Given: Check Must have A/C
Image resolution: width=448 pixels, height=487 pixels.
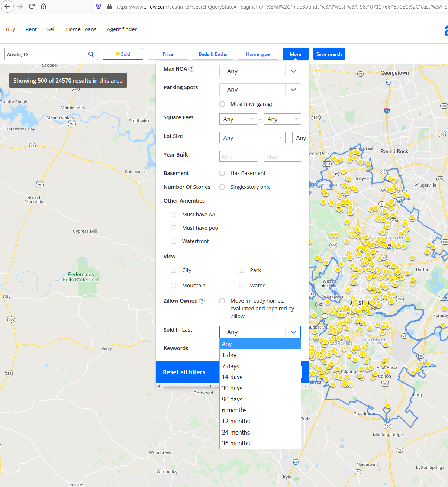Looking at the screenshot, I should (174, 215).
